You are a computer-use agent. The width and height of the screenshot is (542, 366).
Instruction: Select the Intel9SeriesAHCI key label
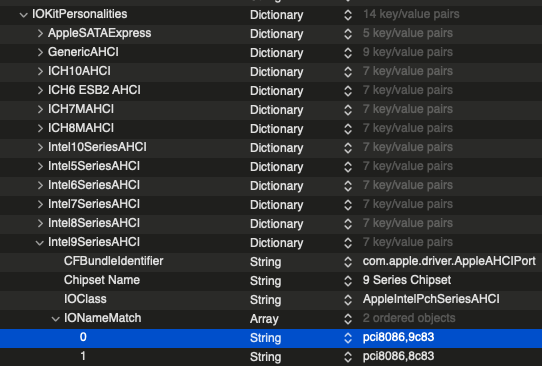tap(94, 242)
